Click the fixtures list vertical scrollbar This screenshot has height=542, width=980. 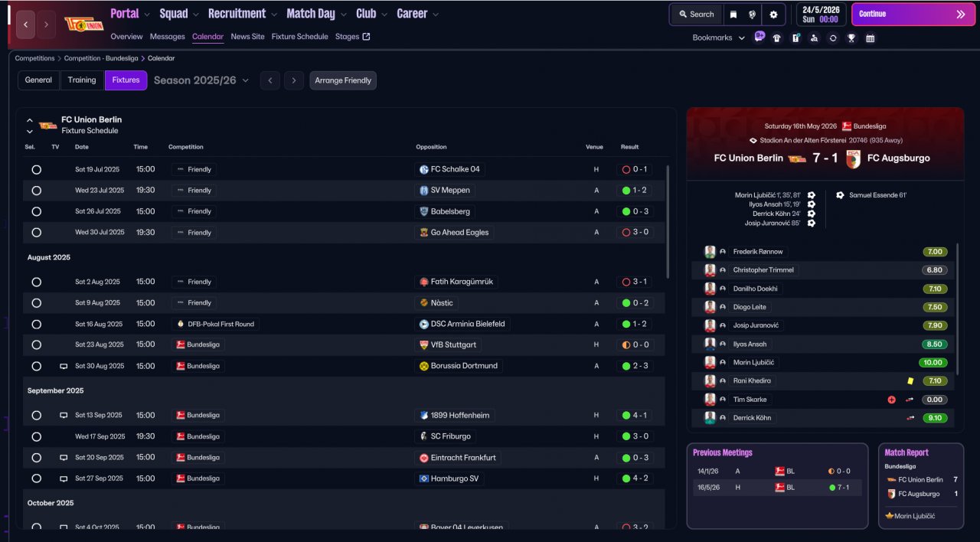tap(668, 222)
